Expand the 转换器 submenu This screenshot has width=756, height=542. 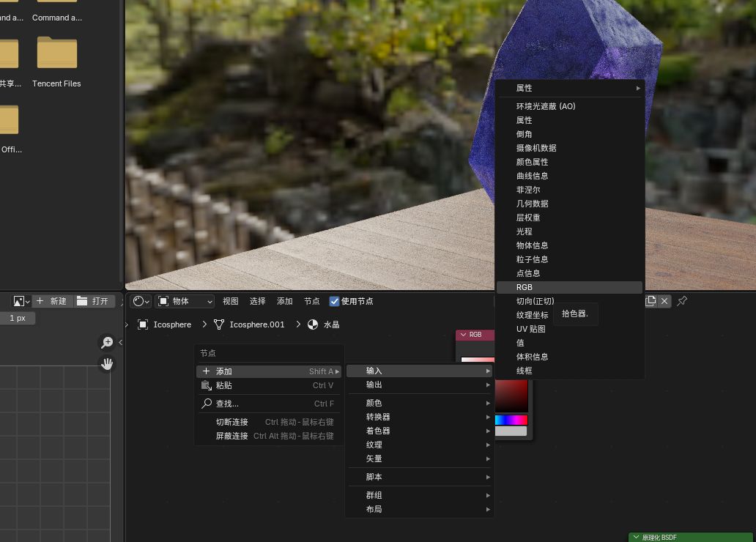tap(420, 417)
